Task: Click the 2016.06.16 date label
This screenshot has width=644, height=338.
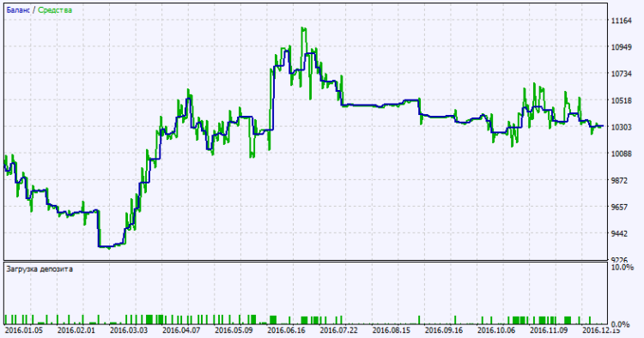Action: pos(286,330)
